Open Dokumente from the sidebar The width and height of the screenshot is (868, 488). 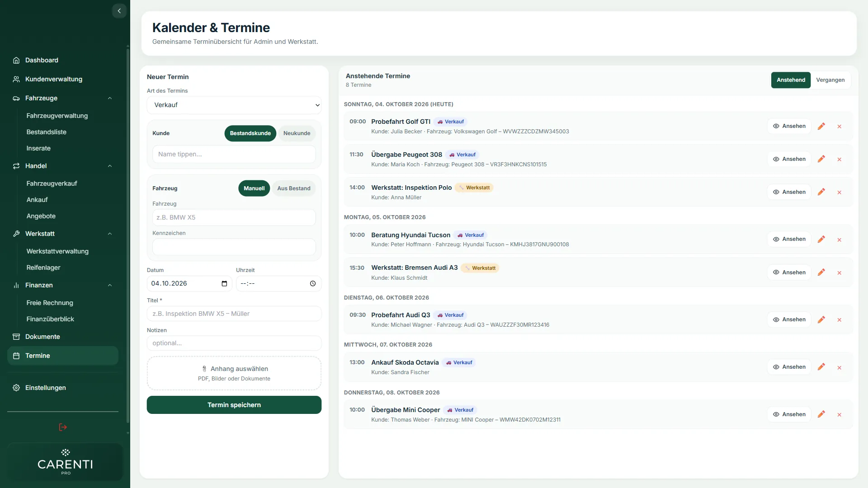[x=63, y=337]
